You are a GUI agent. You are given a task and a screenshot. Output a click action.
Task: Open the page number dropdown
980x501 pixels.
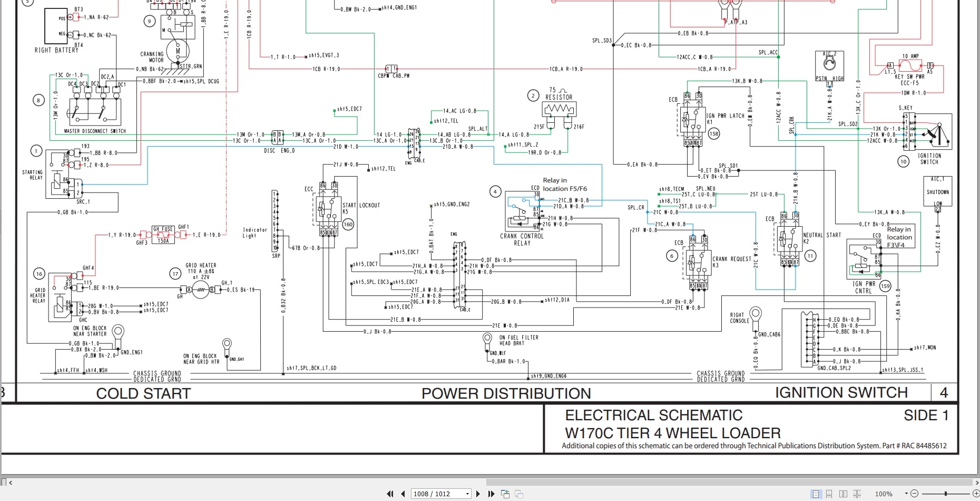click(467, 494)
